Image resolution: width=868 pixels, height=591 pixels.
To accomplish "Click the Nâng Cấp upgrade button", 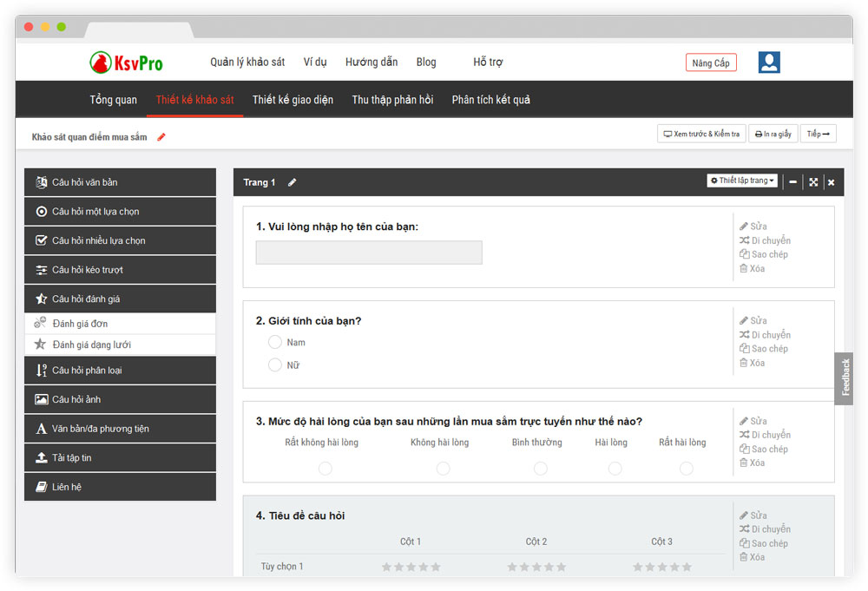I will point(711,63).
